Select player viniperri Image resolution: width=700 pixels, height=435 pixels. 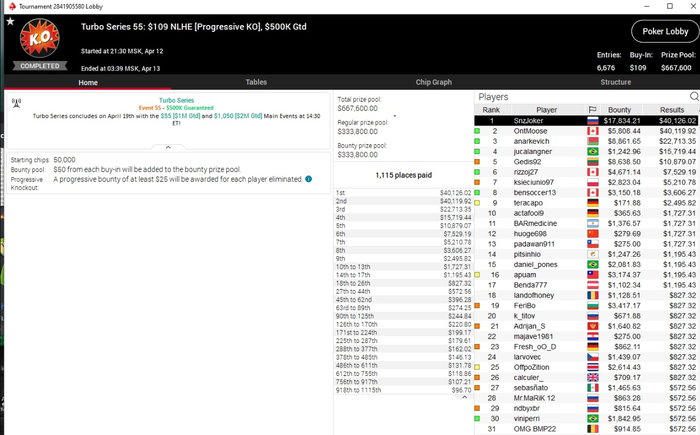pos(527,418)
